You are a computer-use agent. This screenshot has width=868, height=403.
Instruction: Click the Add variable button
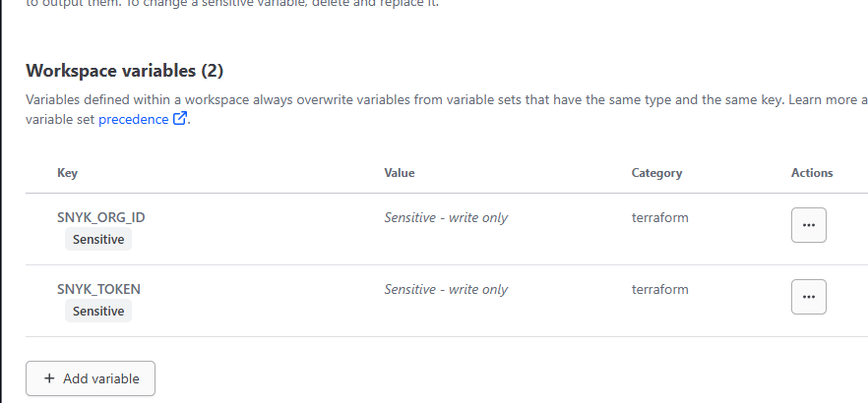91,378
